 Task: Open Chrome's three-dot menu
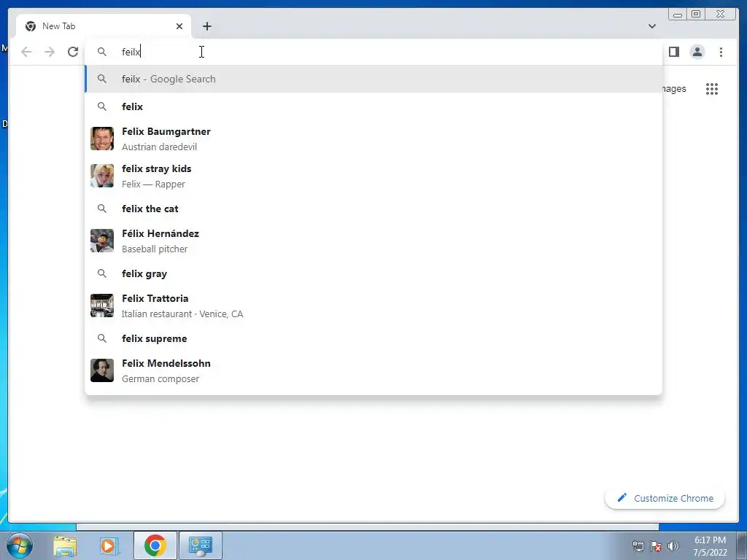721,52
